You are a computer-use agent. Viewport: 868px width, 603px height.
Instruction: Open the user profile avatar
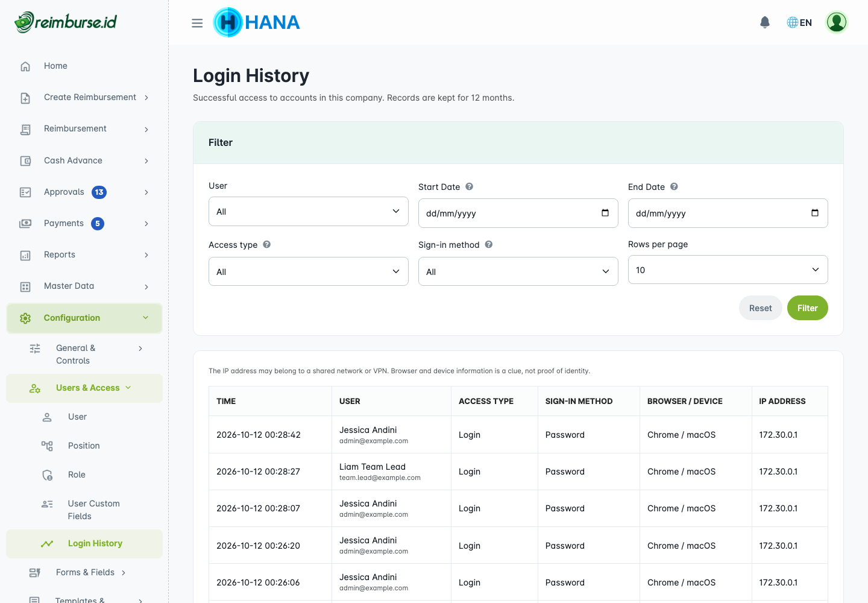(x=837, y=22)
